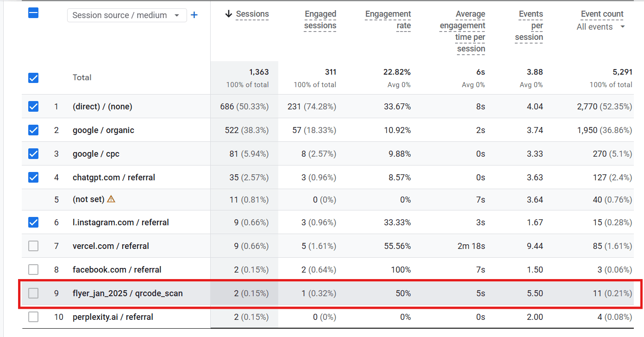Click sessions cell 81 (5.94%)
Image resolution: width=644 pixels, height=337 pixels.
click(x=249, y=154)
